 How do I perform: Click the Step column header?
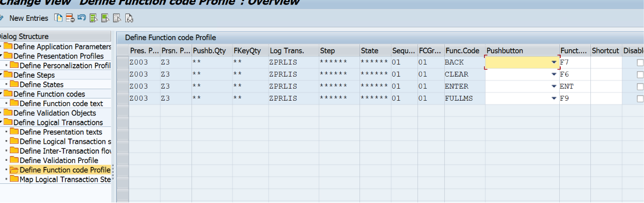point(339,50)
